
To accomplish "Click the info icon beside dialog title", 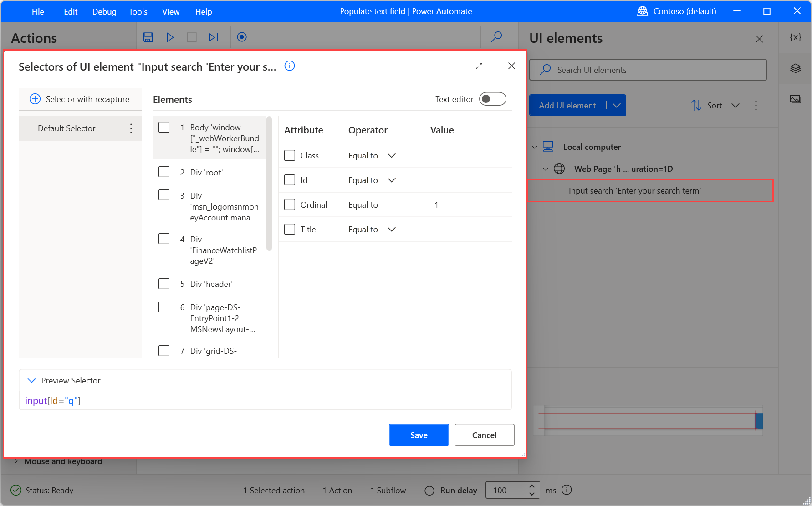I will point(290,66).
